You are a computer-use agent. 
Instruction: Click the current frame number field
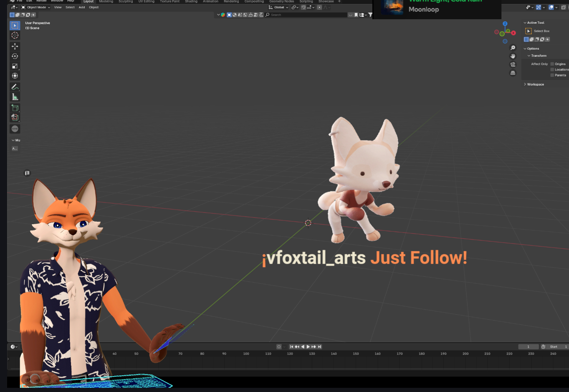(528, 347)
